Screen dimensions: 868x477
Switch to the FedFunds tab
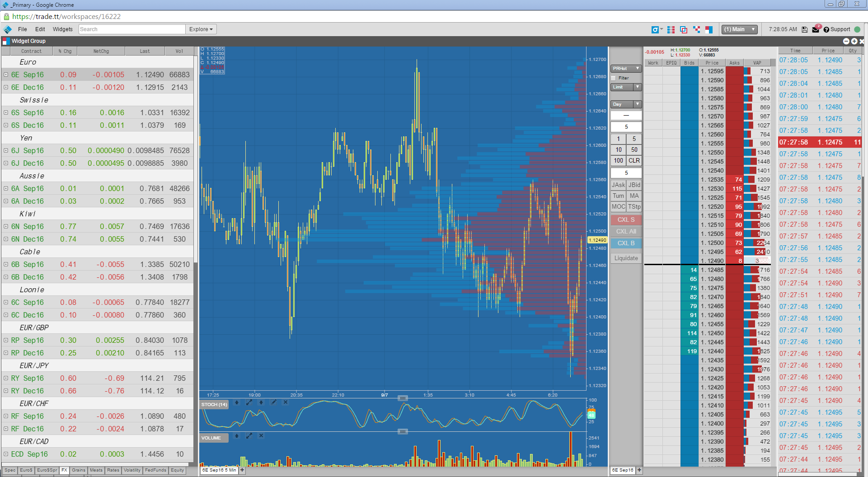click(156, 470)
